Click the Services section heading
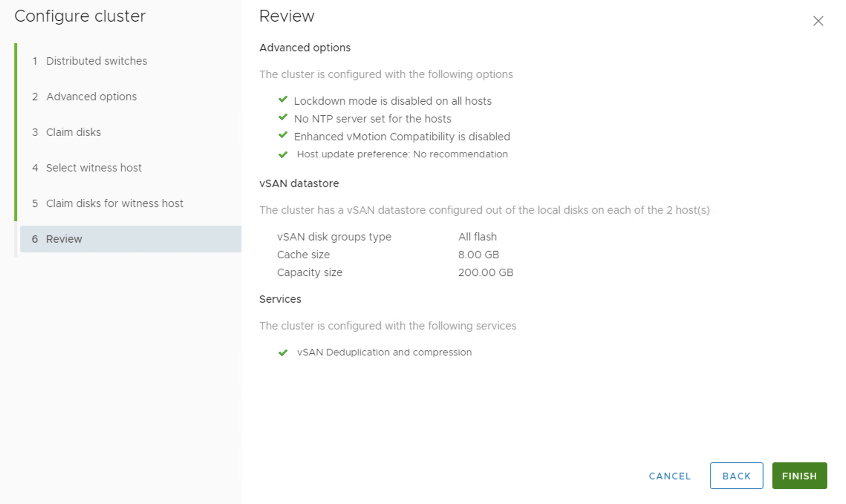The height and width of the screenshot is (504, 846). 280,299
